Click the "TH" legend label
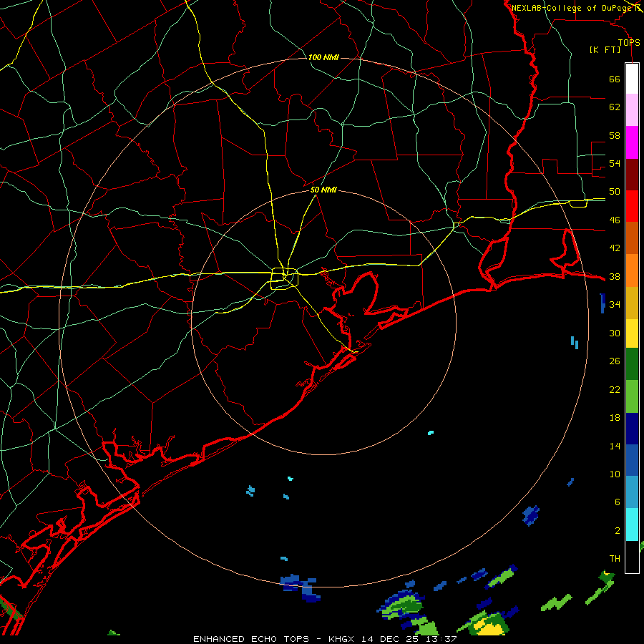 (x=615, y=559)
